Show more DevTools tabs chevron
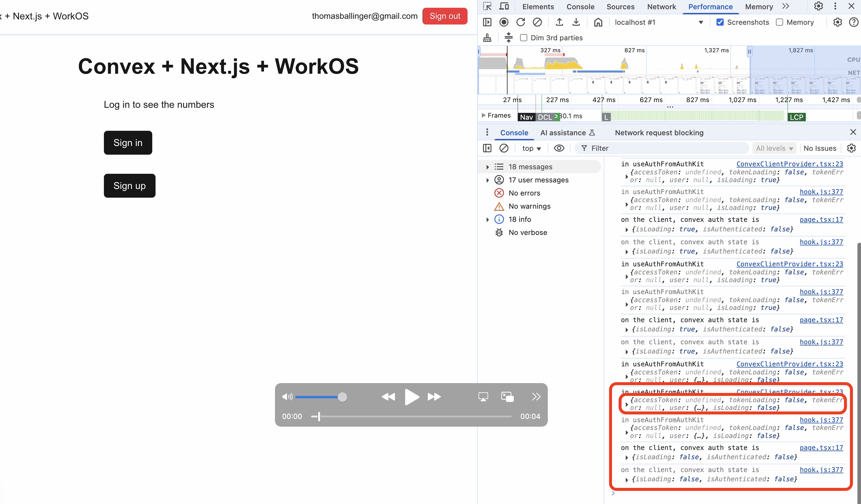Screen dimensions: 861x504 click(x=785, y=7)
